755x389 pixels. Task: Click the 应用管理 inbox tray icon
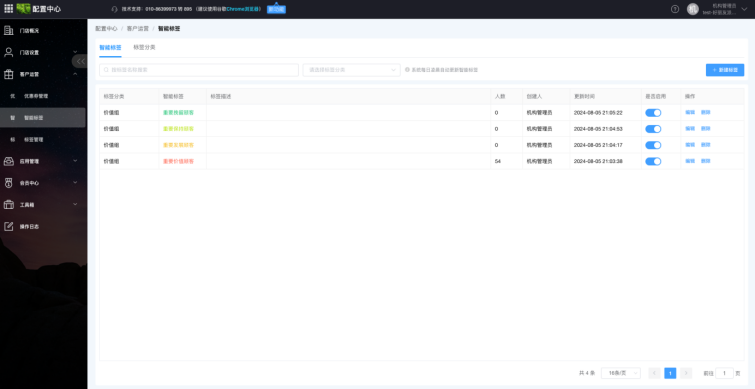pos(9,161)
